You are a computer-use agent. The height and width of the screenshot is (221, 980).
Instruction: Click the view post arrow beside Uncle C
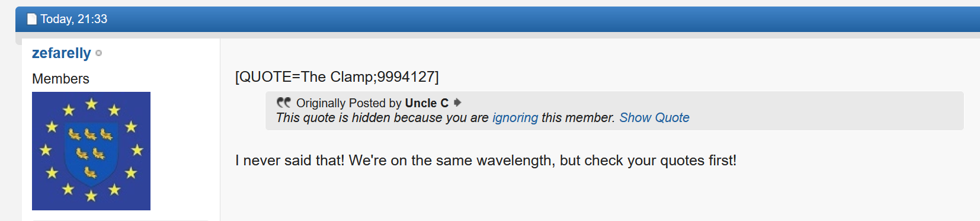(457, 103)
